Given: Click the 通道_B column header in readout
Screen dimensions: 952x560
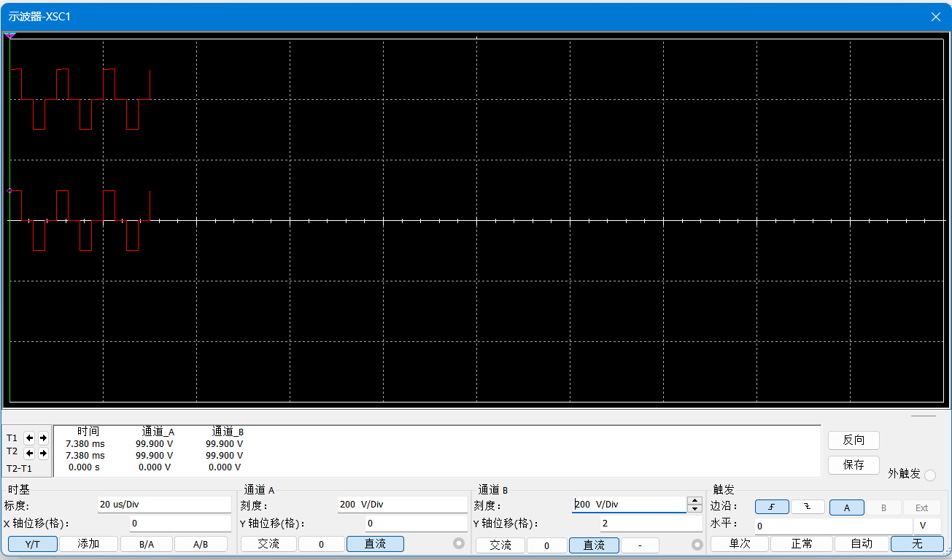Looking at the screenshot, I should pyautogui.click(x=228, y=432).
